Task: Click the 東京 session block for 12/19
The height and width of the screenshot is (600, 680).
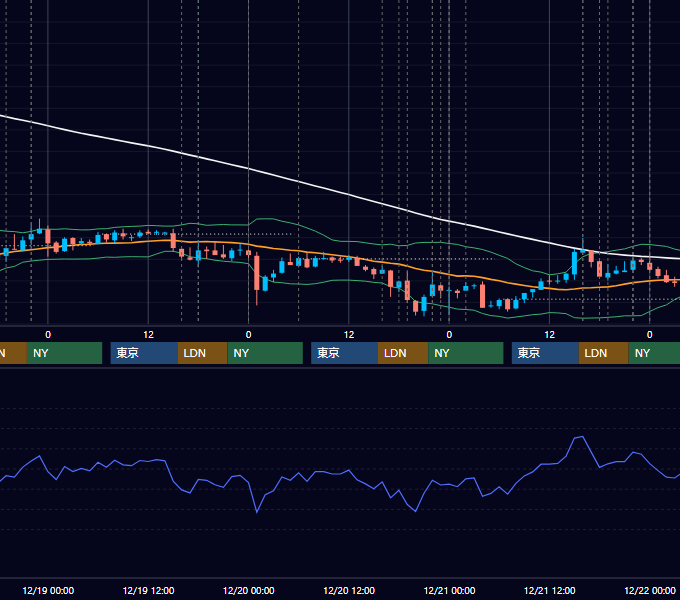Action: click(x=144, y=353)
